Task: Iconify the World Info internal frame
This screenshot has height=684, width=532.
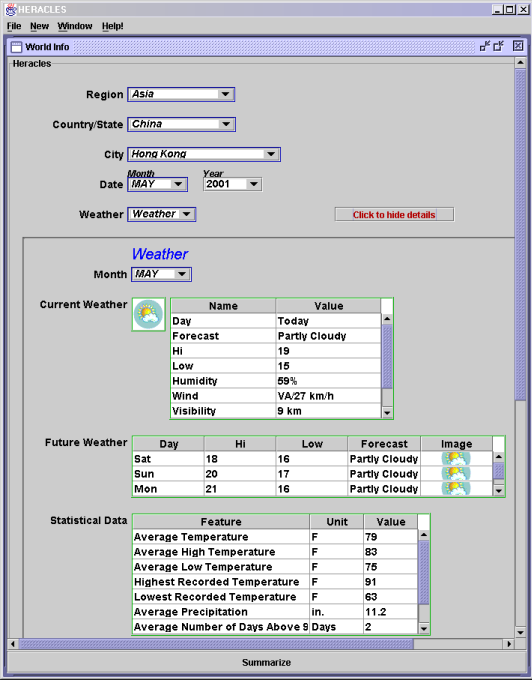Action: pos(485,46)
